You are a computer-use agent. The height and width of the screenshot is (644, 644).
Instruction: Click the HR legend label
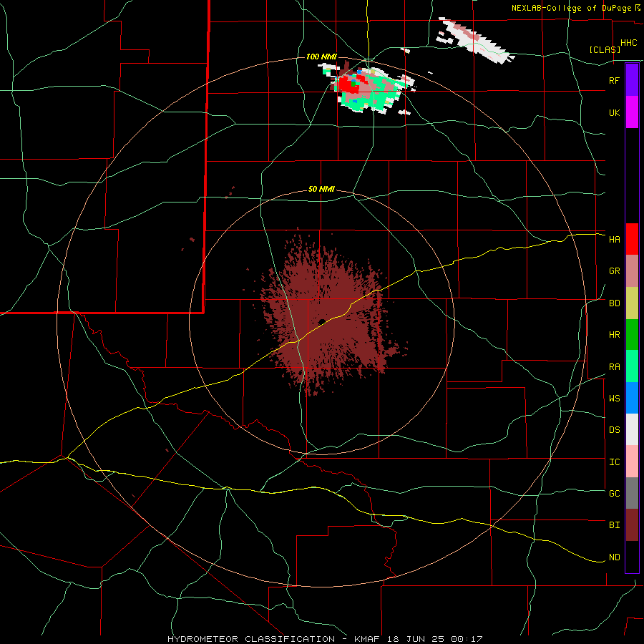tap(614, 335)
